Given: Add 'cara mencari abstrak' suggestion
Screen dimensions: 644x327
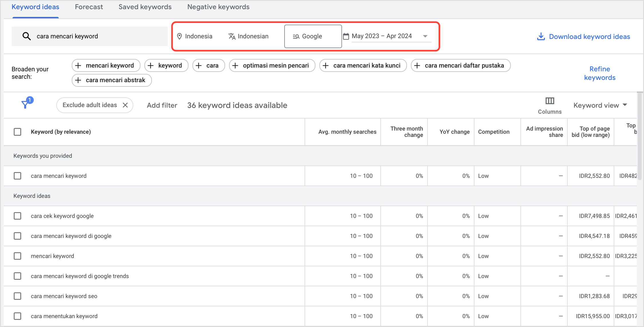Looking at the screenshot, I should 112,80.
